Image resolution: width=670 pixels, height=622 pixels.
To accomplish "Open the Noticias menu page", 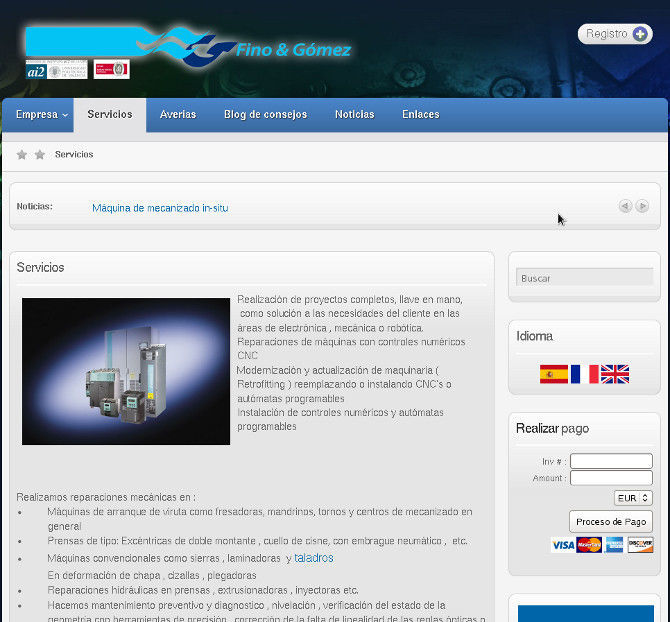I will [x=354, y=115].
